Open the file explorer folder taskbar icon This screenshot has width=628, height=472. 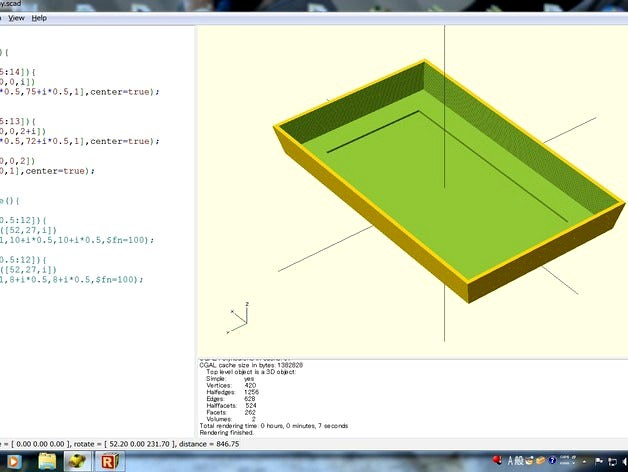[46, 461]
